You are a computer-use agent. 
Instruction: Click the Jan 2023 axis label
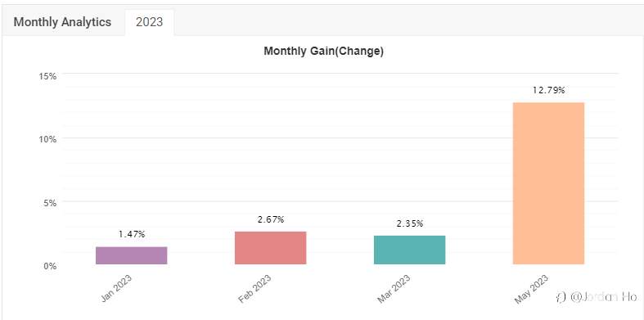116,289
